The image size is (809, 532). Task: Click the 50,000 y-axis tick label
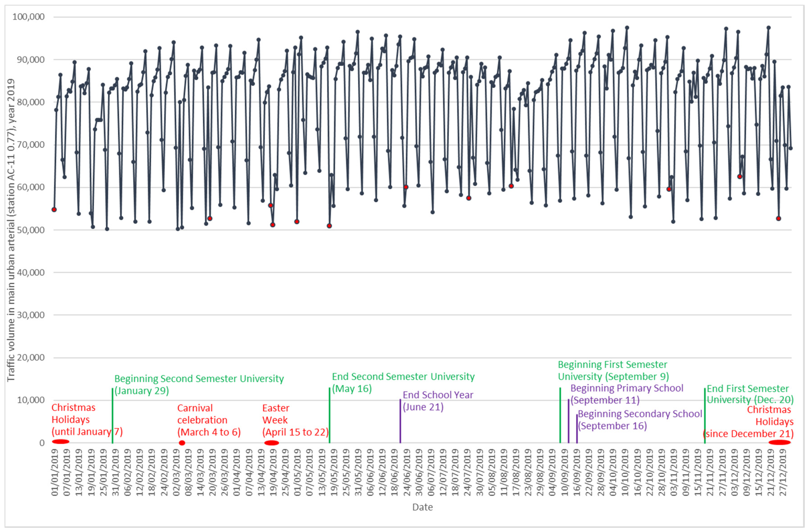coord(31,230)
